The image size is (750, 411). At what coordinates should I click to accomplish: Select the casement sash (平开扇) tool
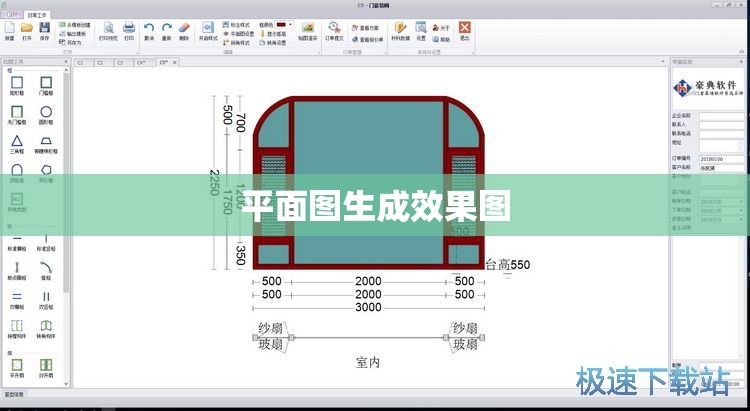pyautogui.click(x=17, y=368)
